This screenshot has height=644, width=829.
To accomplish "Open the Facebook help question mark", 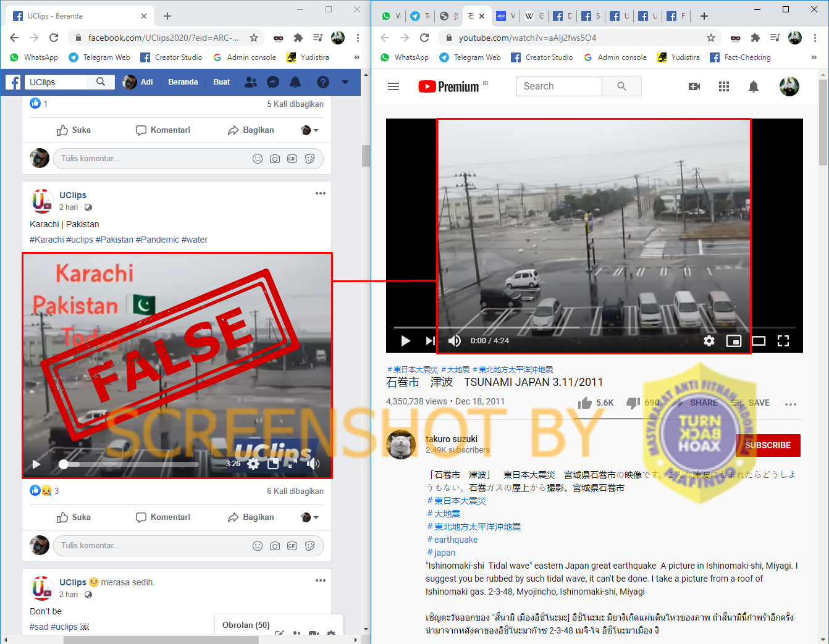I will pyautogui.click(x=323, y=82).
